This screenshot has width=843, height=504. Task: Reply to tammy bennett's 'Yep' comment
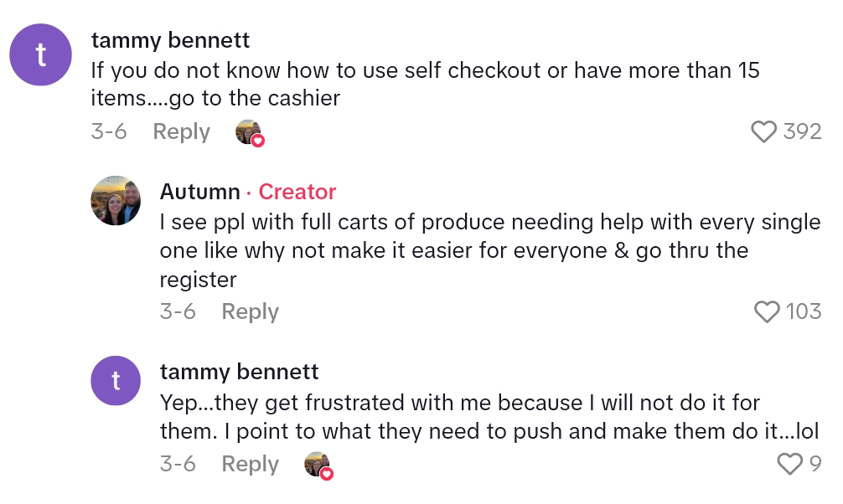coord(250,465)
